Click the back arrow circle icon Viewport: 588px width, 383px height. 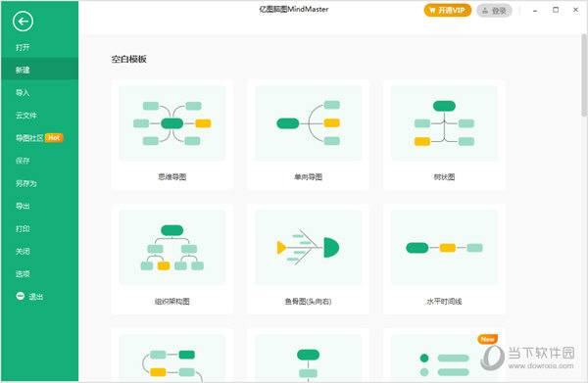[23, 22]
